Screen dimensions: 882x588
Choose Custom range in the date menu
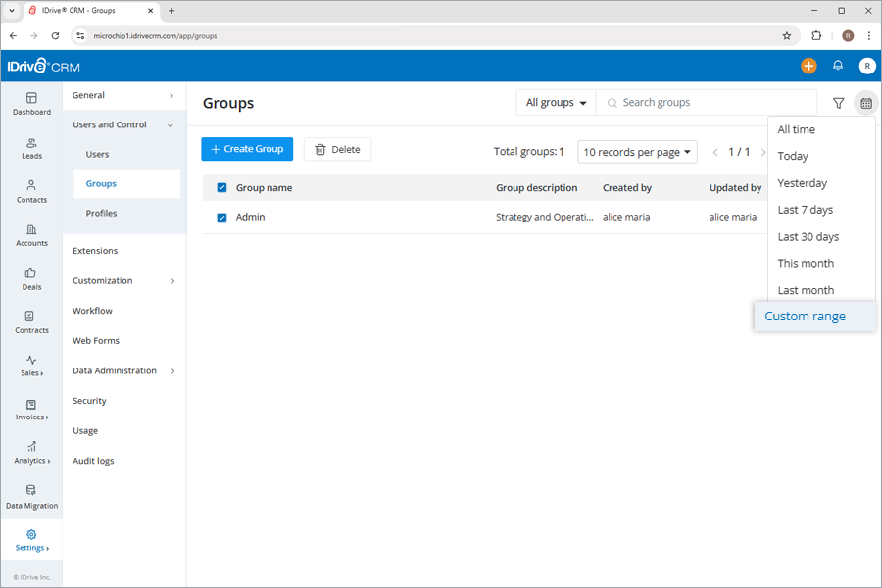pyautogui.click(x=804, y=316)
